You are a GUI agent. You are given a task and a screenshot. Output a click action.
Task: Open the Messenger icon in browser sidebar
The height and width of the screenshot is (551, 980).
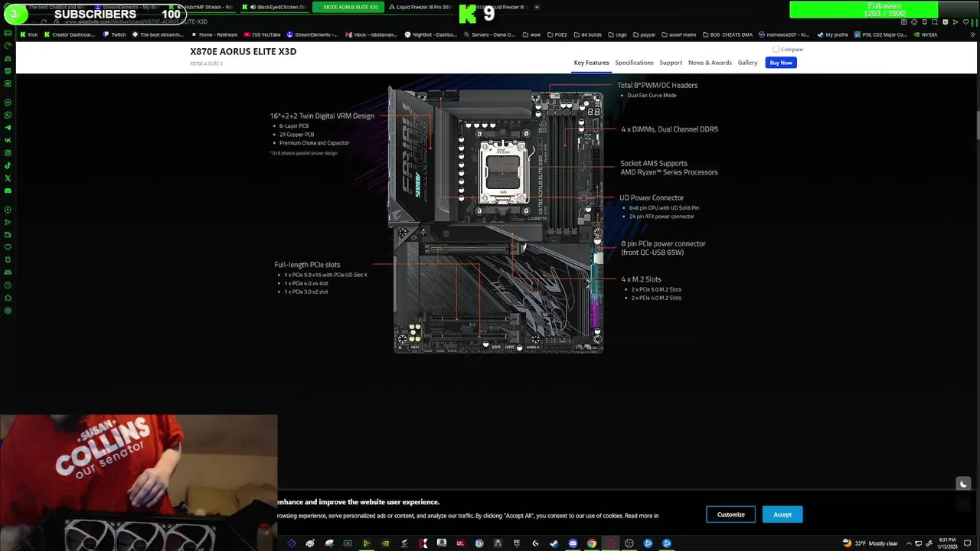[8, 102]
